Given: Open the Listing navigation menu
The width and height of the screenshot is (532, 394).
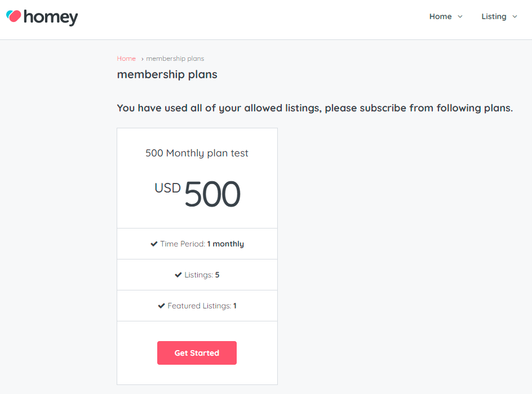Looking at the screenshot, I should pos(494,16).
